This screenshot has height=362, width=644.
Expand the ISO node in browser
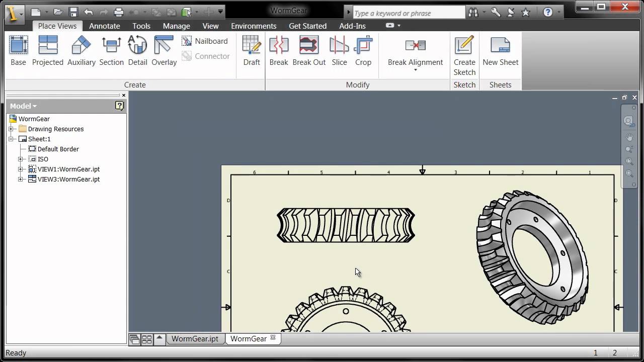tap(21, 159)
